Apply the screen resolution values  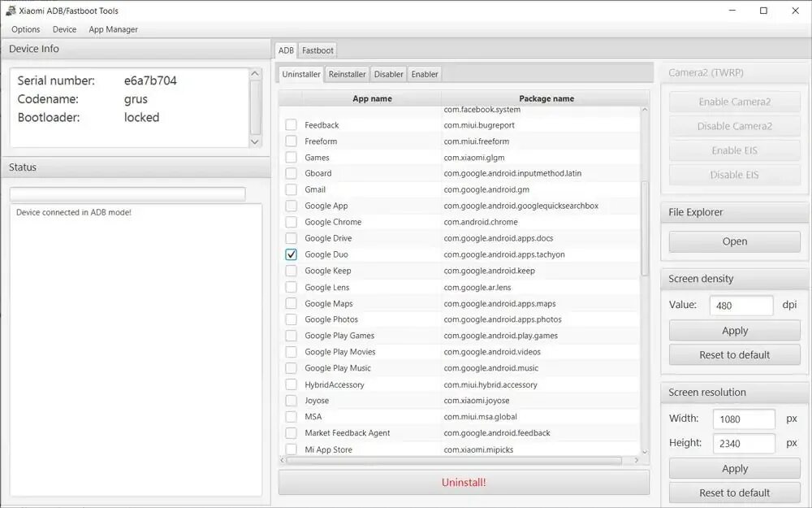(x=734, y=469)
